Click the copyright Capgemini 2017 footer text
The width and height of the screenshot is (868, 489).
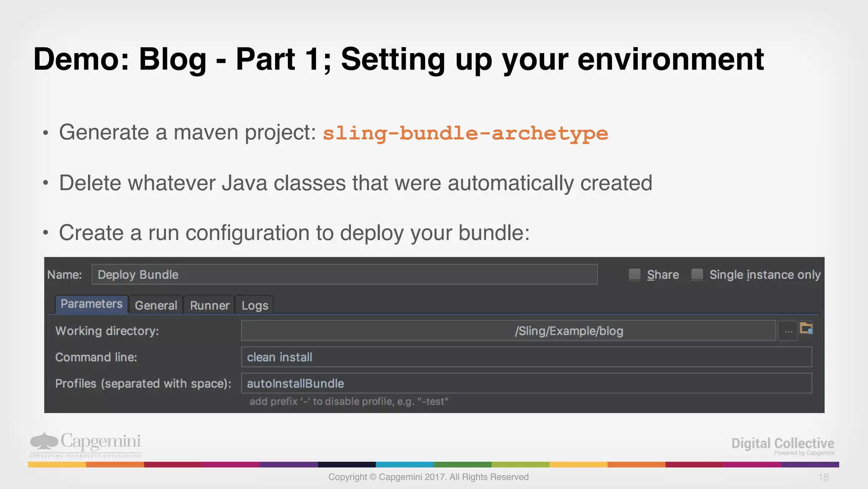428,477
